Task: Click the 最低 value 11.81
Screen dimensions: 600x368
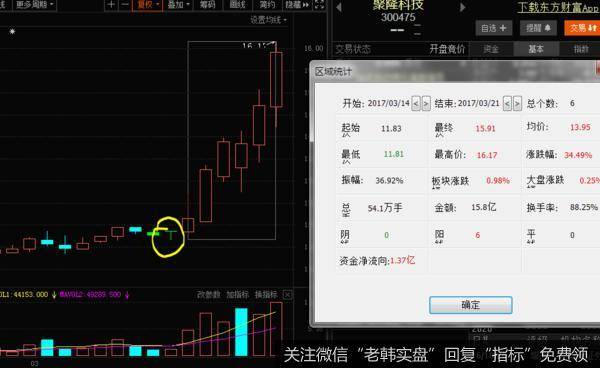Action: pyautogui.click(x=393, y=154)
